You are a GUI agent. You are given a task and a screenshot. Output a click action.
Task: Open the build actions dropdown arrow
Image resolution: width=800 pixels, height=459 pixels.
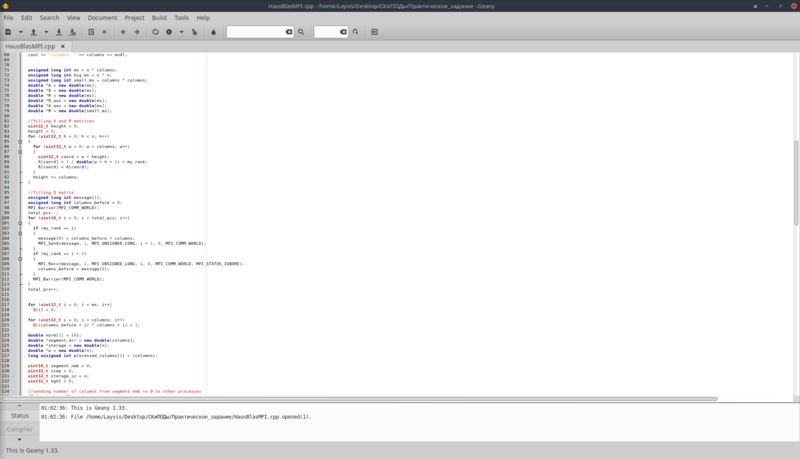(x=181, y=32)
